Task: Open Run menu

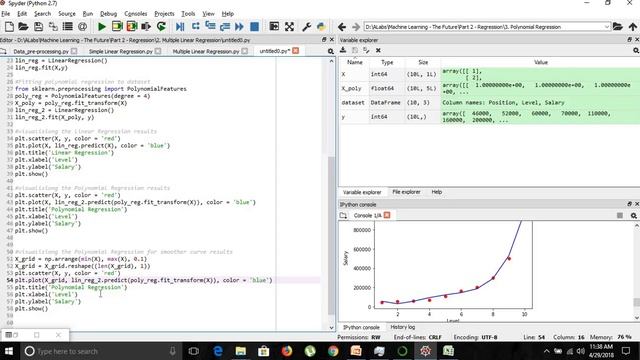Action: (x=88, y=13)
